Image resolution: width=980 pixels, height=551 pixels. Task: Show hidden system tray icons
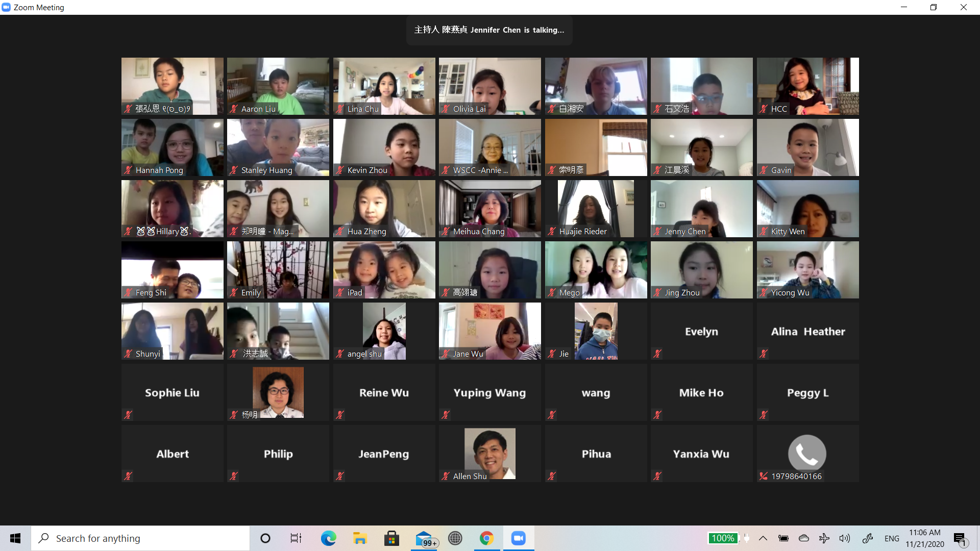[x=763, y=538]
